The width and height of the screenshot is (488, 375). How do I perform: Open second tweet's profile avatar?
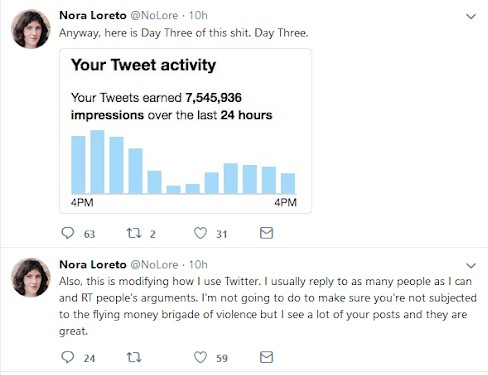pyautogui.click(x=31, y=277)
